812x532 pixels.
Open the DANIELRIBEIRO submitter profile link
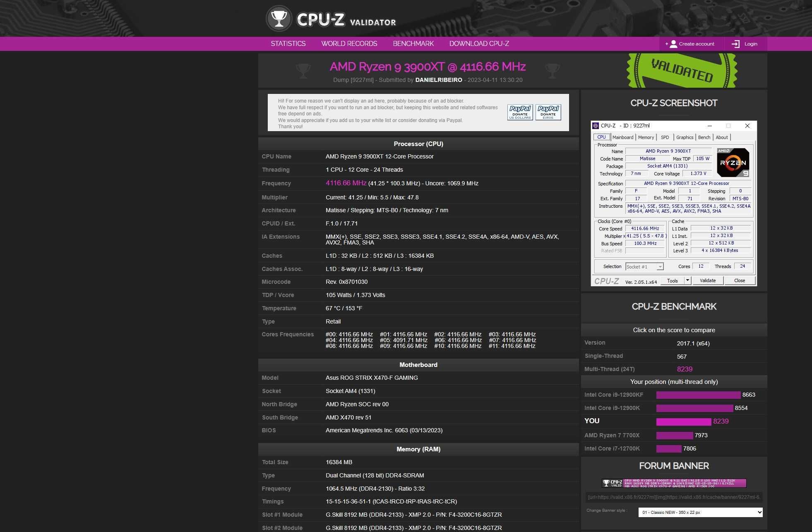(439, 80)
